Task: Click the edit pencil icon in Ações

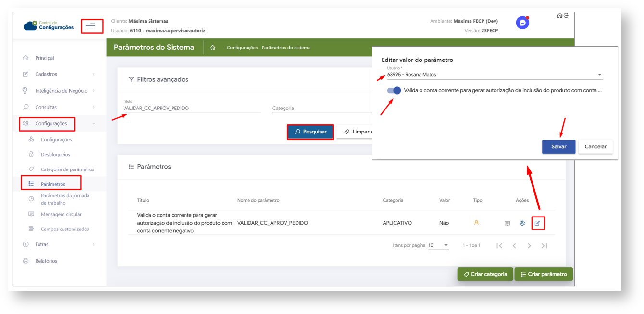Action: 537,223
